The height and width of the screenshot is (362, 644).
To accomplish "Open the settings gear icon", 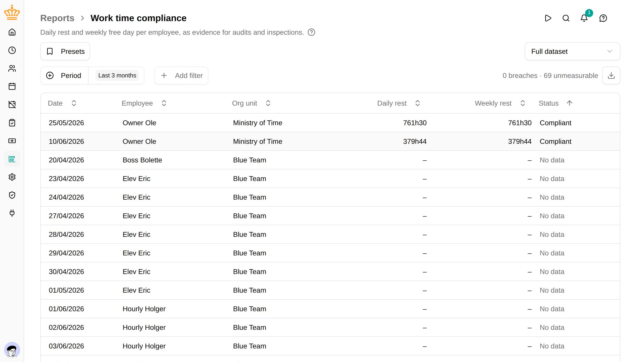I will 12,177.
